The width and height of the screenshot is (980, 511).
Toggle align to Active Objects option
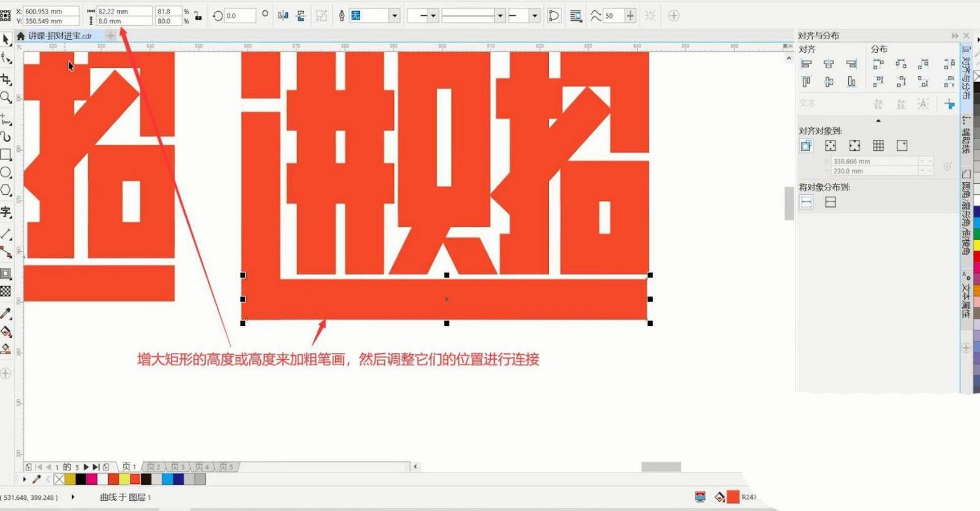806,146
